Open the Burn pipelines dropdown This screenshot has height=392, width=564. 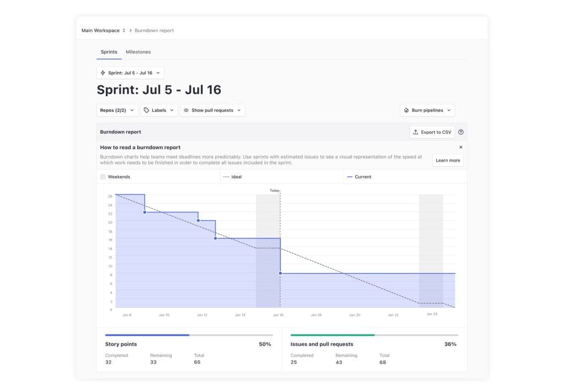(x=427, y=111)
